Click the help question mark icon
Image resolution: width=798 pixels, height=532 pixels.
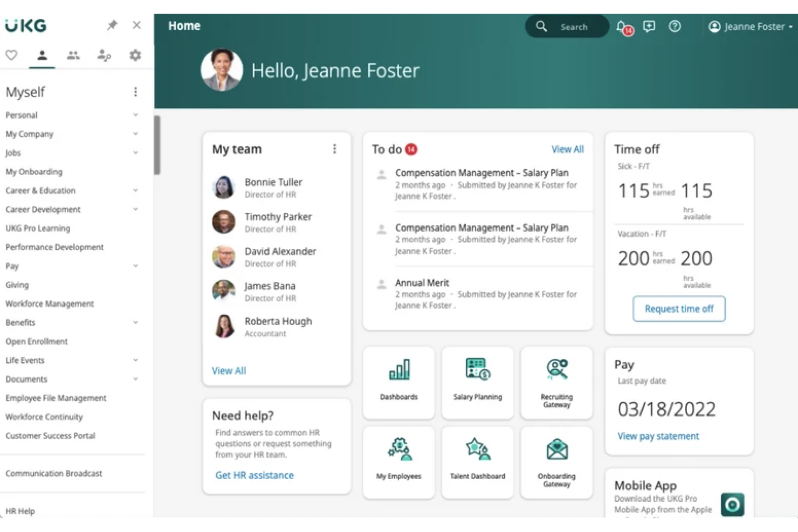pos(675,26)
